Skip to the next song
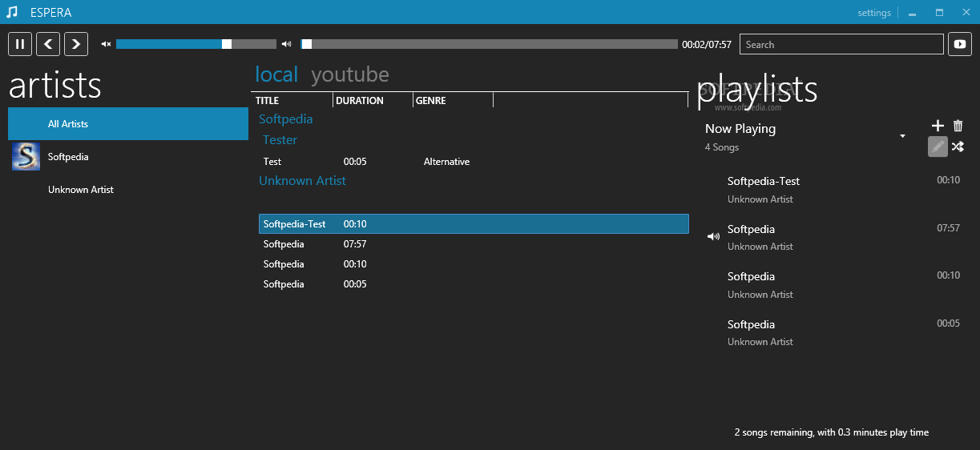The height and width of the screenshot is (450, 980). point(76,44)
